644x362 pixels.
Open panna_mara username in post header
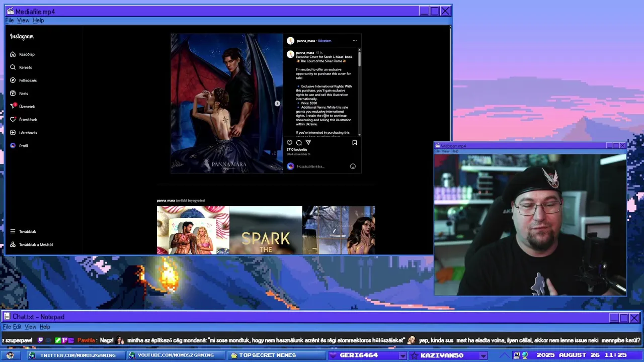click(305, 41)
